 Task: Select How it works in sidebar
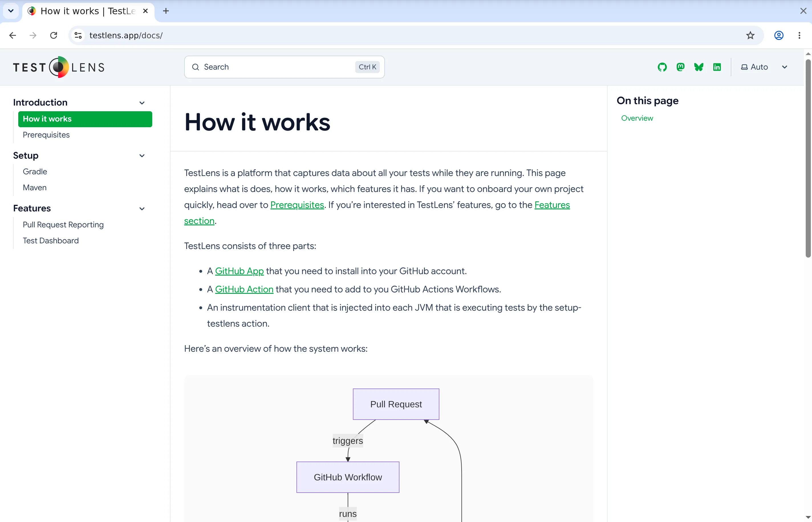pyautogui.click(x=85, y=119)
